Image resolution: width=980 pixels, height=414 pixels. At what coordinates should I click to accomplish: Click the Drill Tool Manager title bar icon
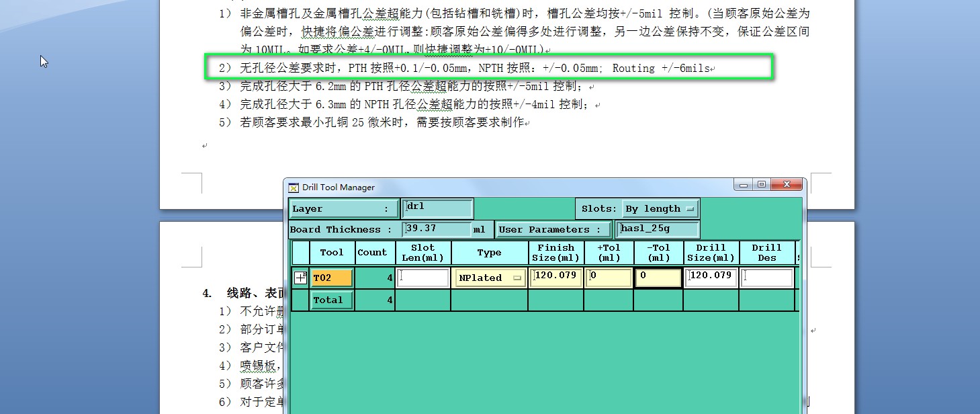pyautogui.click(x=293, y=188)
